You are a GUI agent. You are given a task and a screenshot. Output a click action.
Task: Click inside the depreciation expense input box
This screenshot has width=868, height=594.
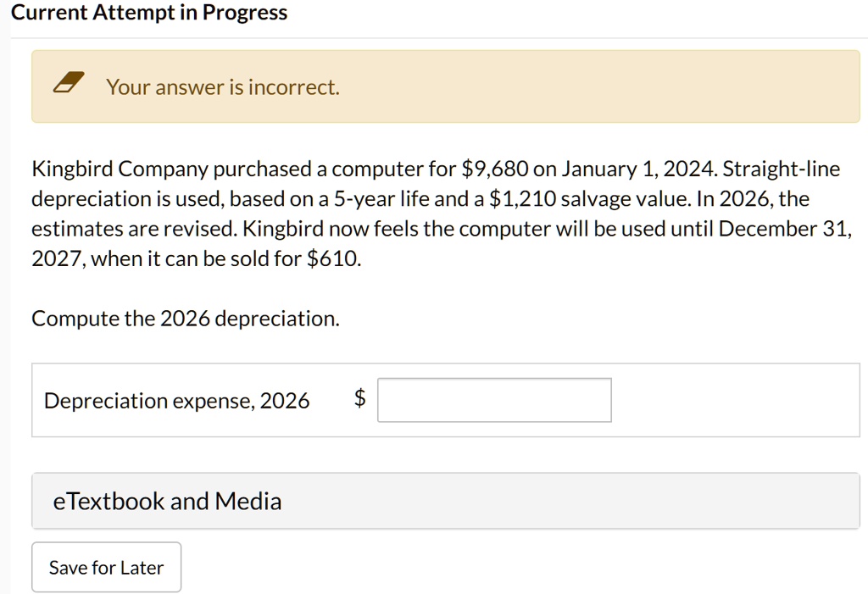pos(494,399)
